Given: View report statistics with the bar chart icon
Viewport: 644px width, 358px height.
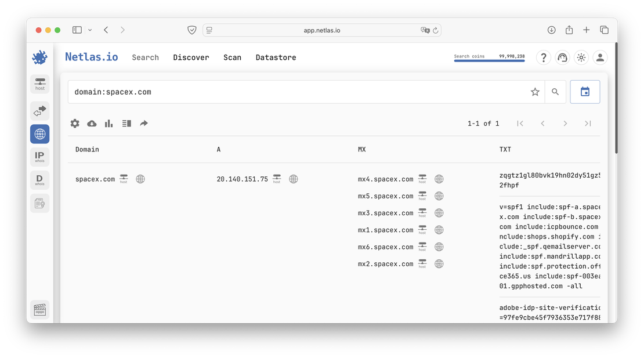Looking at the screenshot, I should 108,123.
